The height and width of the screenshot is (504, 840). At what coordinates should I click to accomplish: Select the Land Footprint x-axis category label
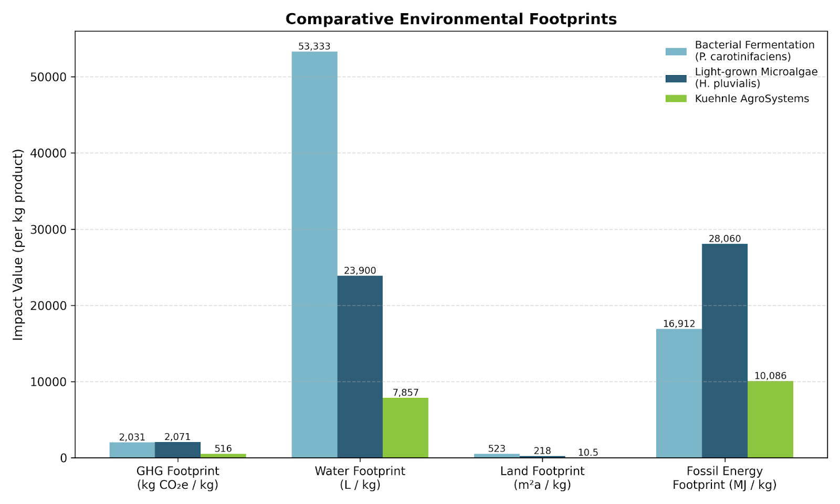(x=542, y=478)
